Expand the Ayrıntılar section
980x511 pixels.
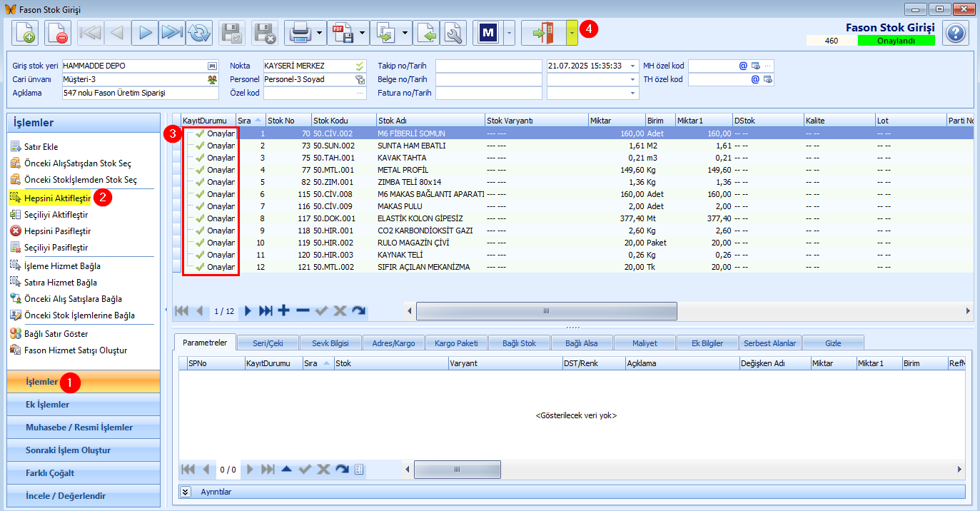tap(186, 492)
